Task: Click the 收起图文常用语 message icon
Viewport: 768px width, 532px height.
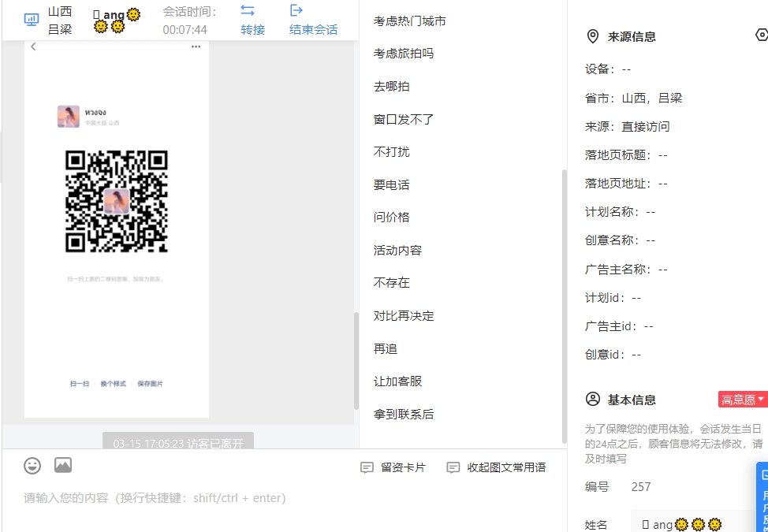Action: pos(453,467)
